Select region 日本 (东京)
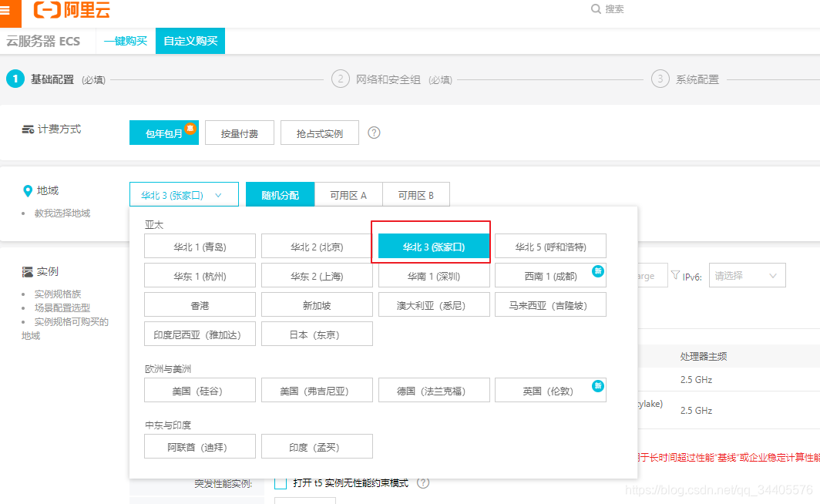The image size is (820, 504). pyautogui.click(x=317, y=334)
